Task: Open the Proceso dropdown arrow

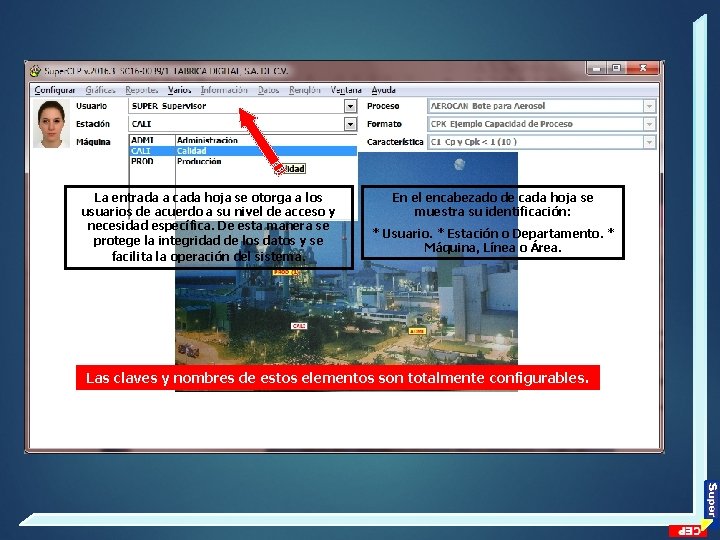Action: click(x=649, y=107)
